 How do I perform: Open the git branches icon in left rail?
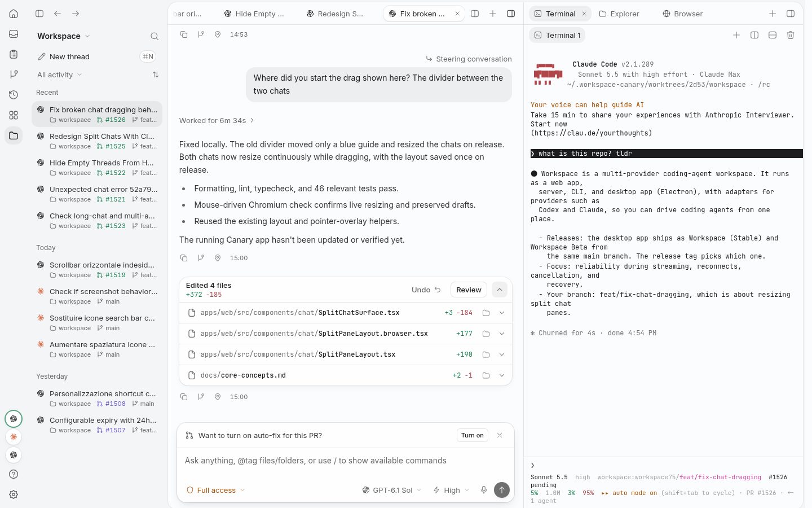[14, 75]
